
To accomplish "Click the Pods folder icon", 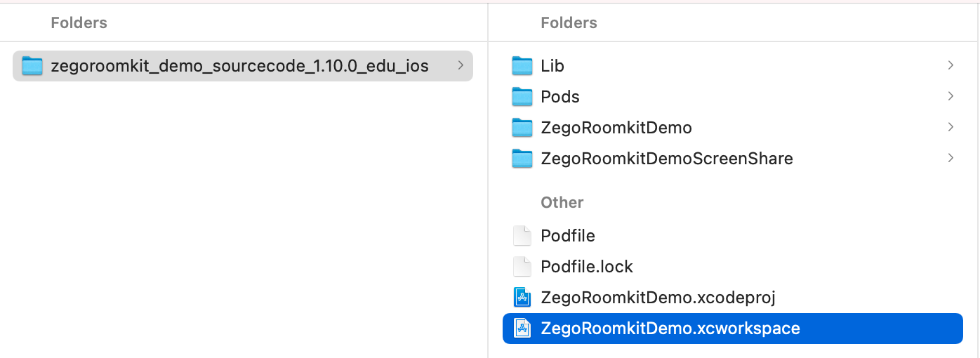I will coord(522,97).
